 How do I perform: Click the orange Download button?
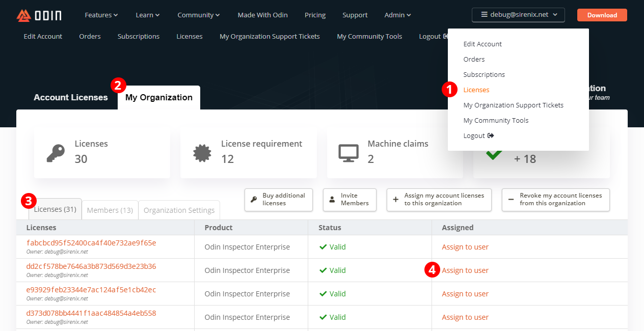pos(602,15)
